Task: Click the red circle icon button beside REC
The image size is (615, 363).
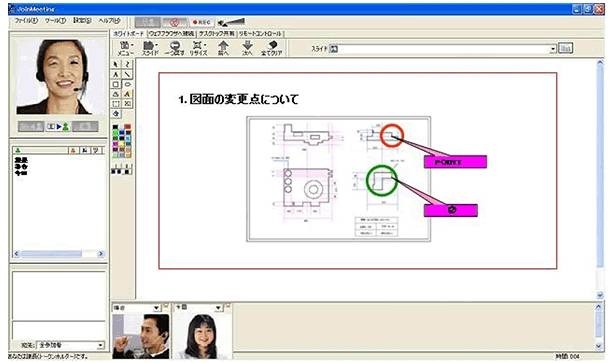Action: click(x=175, y=22)
